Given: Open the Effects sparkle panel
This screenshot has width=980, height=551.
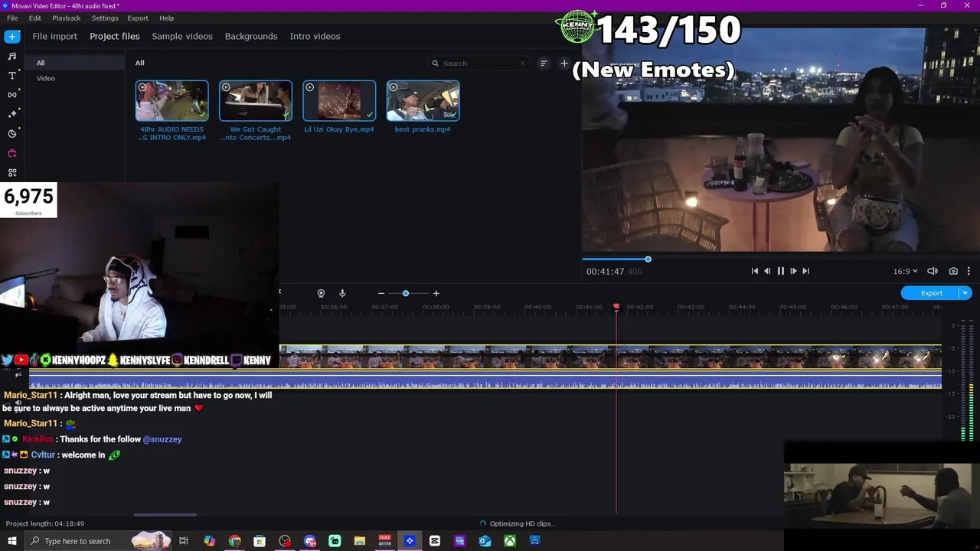Looking at the screenshot, I should tap(12, 114).
